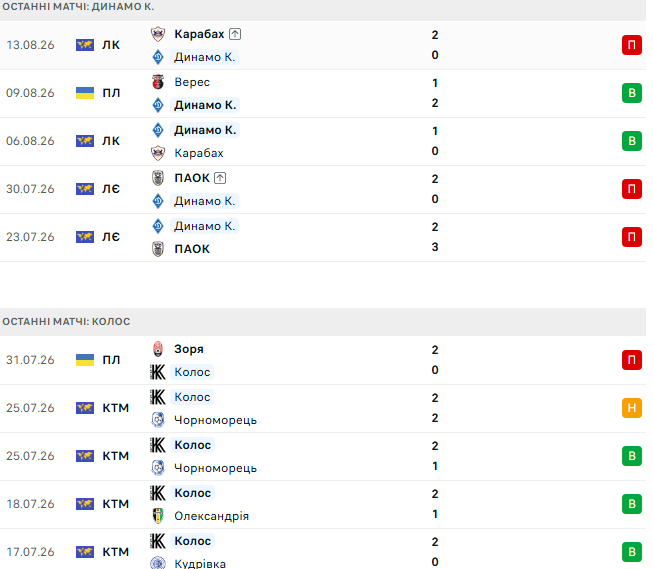Screen dimensions: 653x569
Task: Open the ПАОК team link on 30.07.26
Action: [x=192, y=178]
